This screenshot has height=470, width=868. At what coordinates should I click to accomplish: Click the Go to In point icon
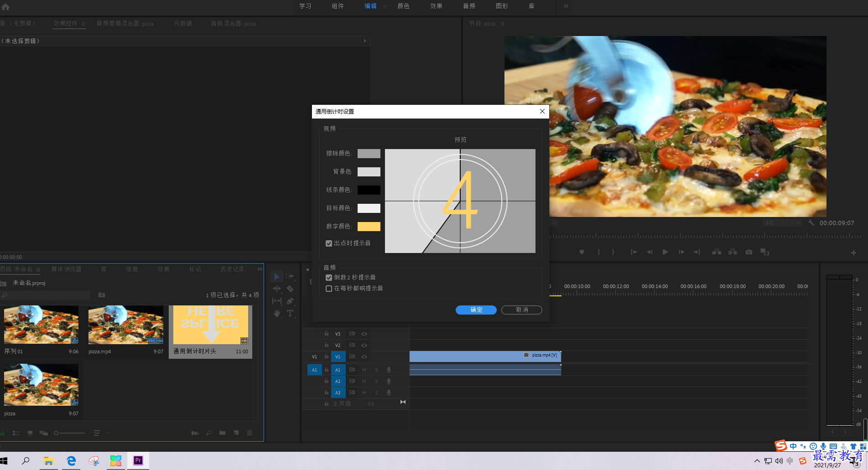click(x=634, y=252)
